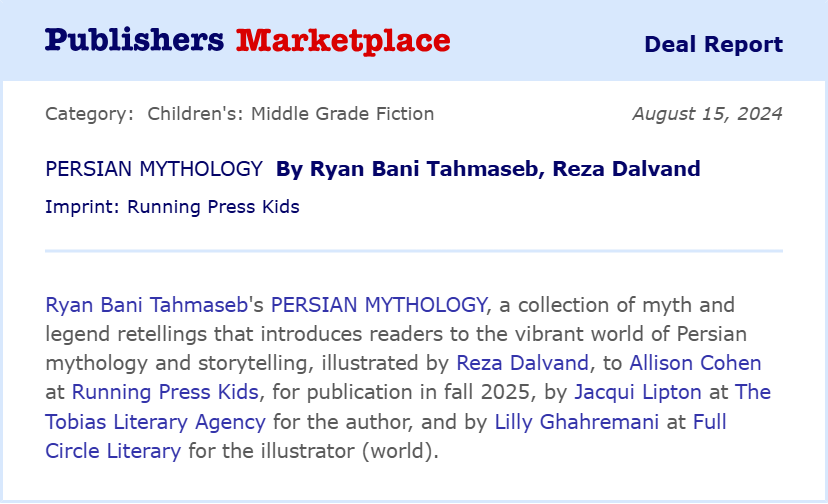Screen dimensions: 828x504
Task: Click the Deal Report header text
Action: click(x=713, y=44)
